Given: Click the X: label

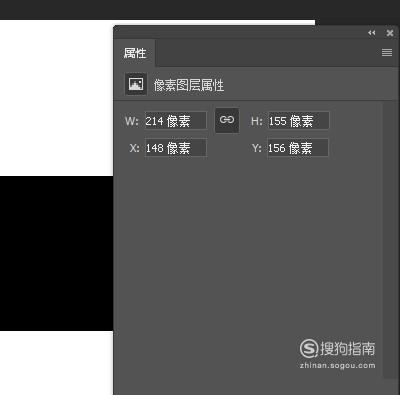Looking at the screenshot, I should pyautogui.click(x=134, y=148).
